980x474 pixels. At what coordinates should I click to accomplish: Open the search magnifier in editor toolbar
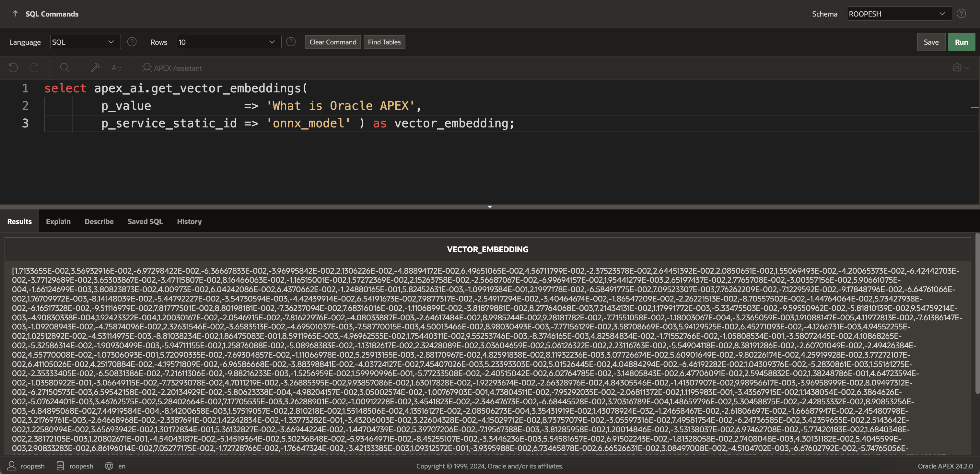(x=65, y=68)
